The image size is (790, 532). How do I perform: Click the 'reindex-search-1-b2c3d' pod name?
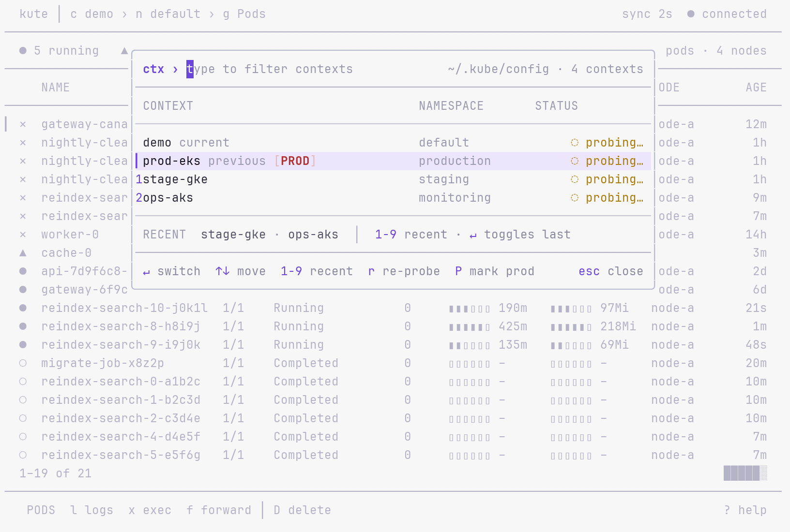tap(121, 400)
